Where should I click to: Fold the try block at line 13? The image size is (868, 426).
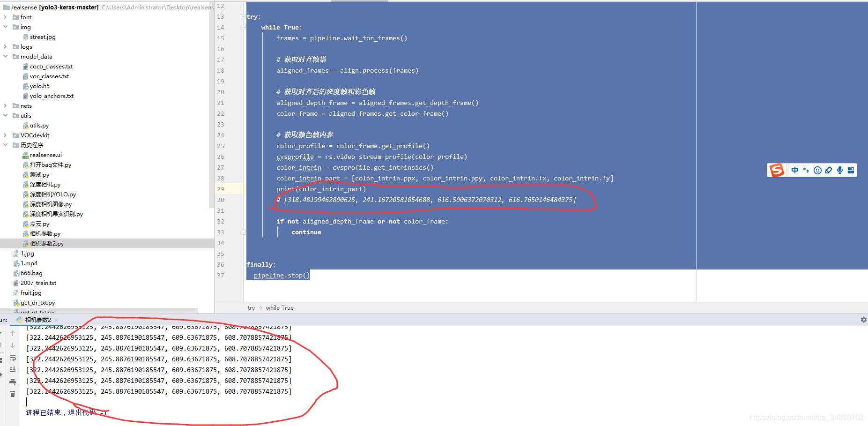click(x=243, y=16)
